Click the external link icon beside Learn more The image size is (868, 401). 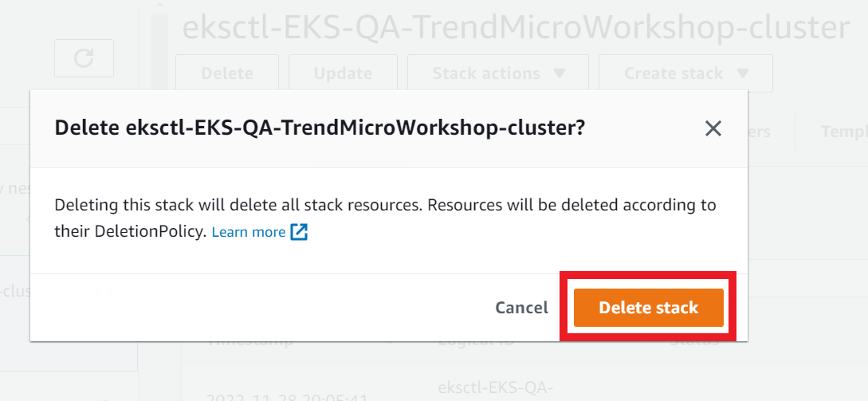pyautogui.click(x=299, y=232)
